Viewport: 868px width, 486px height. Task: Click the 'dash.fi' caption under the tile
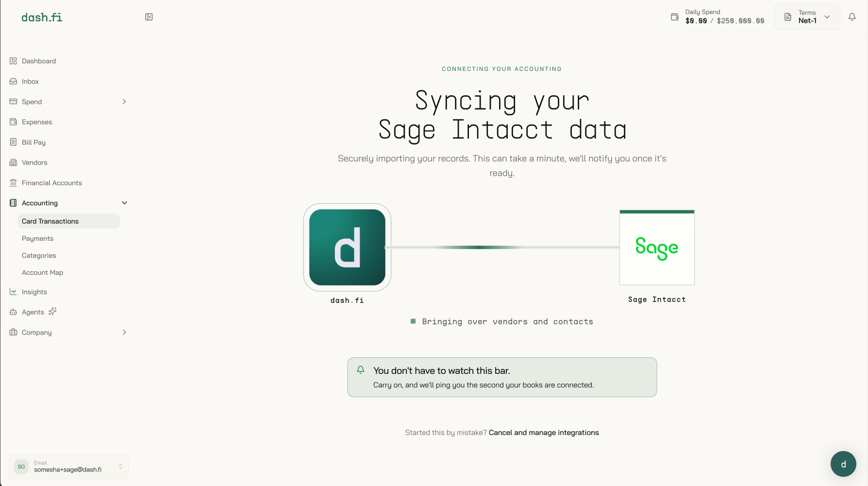(347, 301)
